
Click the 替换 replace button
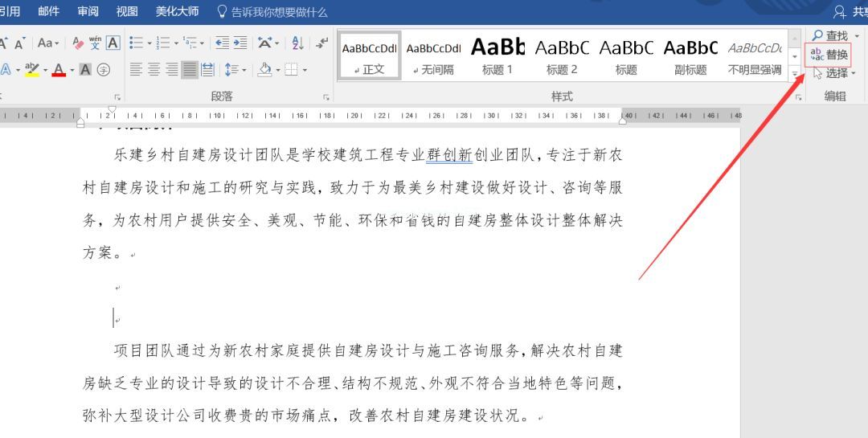click(x=829, y=55)
